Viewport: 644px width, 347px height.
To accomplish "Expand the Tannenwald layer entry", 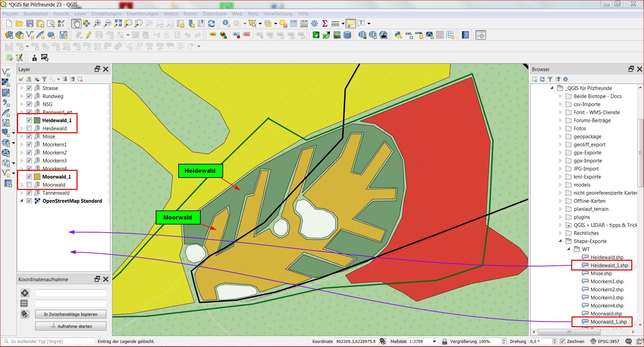I will [x=22, y=193].
